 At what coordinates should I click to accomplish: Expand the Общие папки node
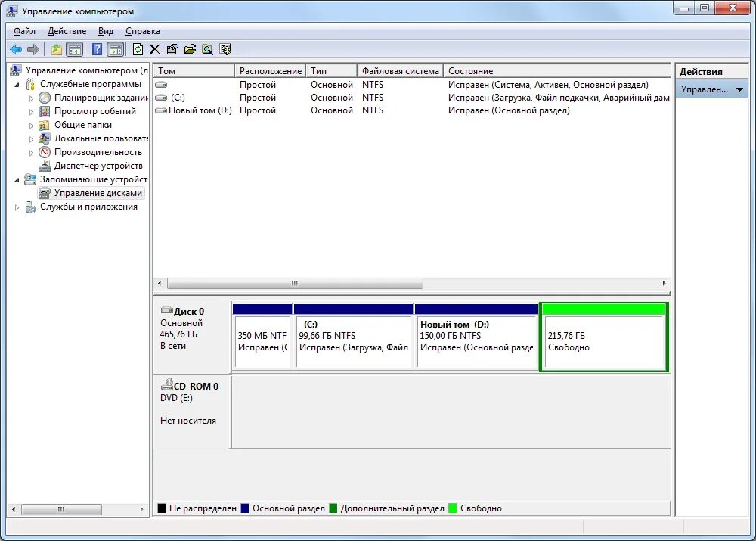tap(31, 126)
